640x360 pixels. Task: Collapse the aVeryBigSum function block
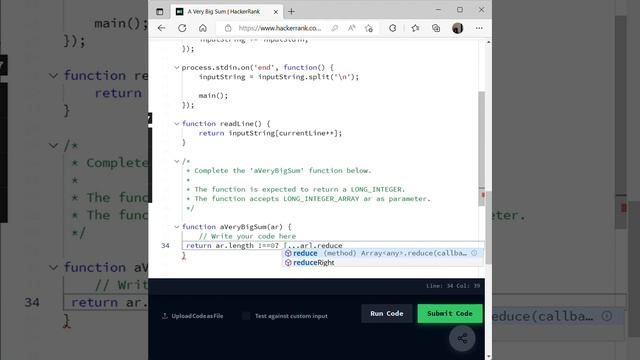[177, 227]
